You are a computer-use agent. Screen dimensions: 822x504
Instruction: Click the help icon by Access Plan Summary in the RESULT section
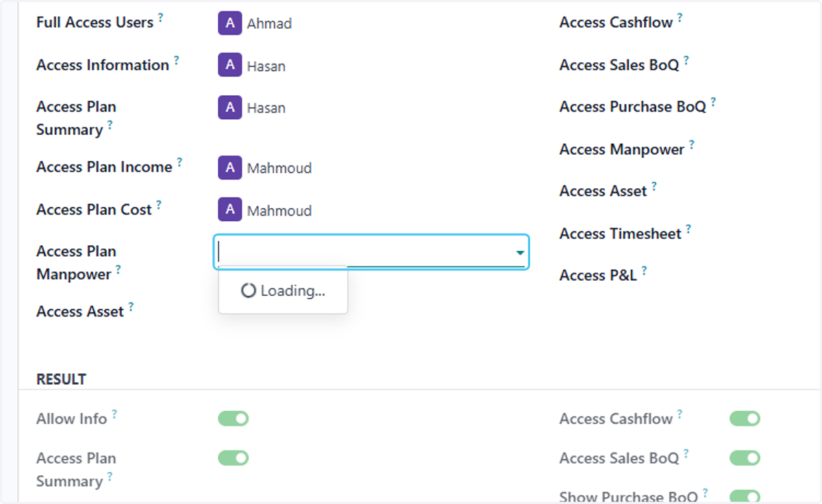click(110, 477)
